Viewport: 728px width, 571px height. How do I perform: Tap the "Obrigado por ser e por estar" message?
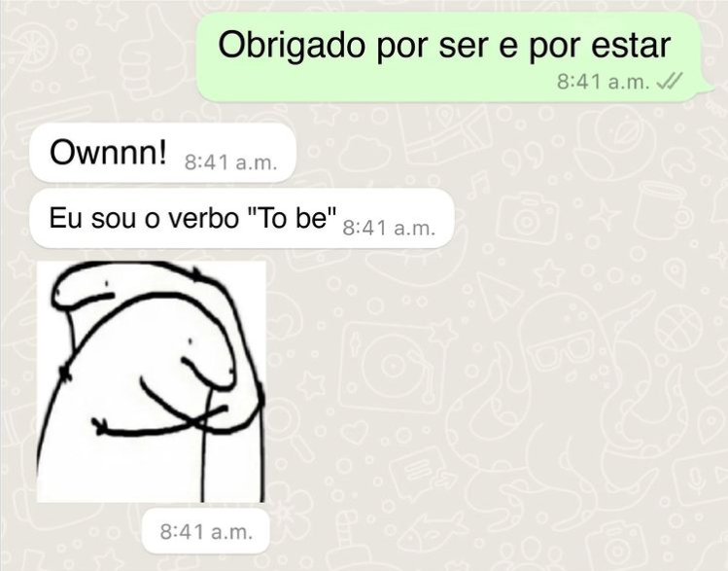pos(448,56)
